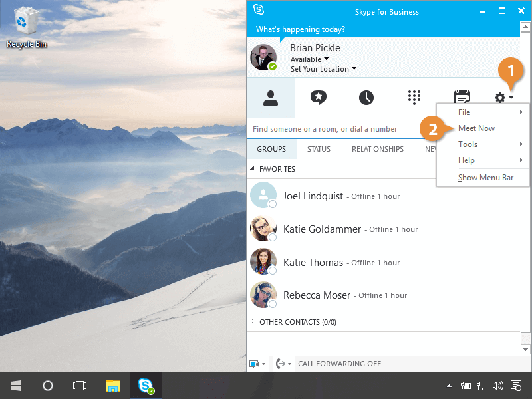Open the dial pad icon

[414, 98]
